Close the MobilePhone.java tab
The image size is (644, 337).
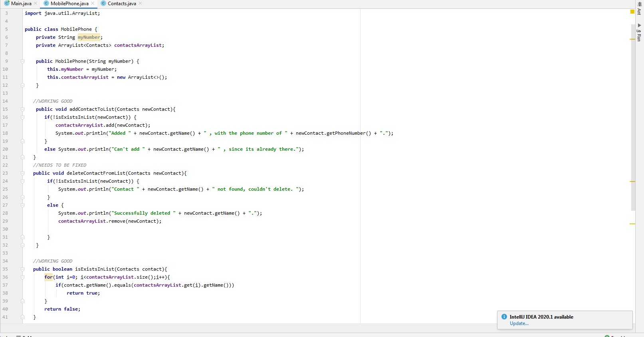click(93, 4)
